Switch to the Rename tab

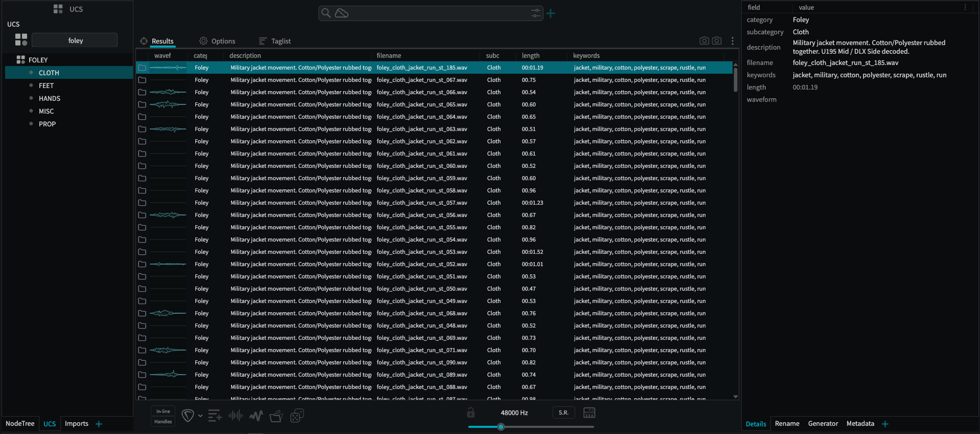[x=787, y=424]
